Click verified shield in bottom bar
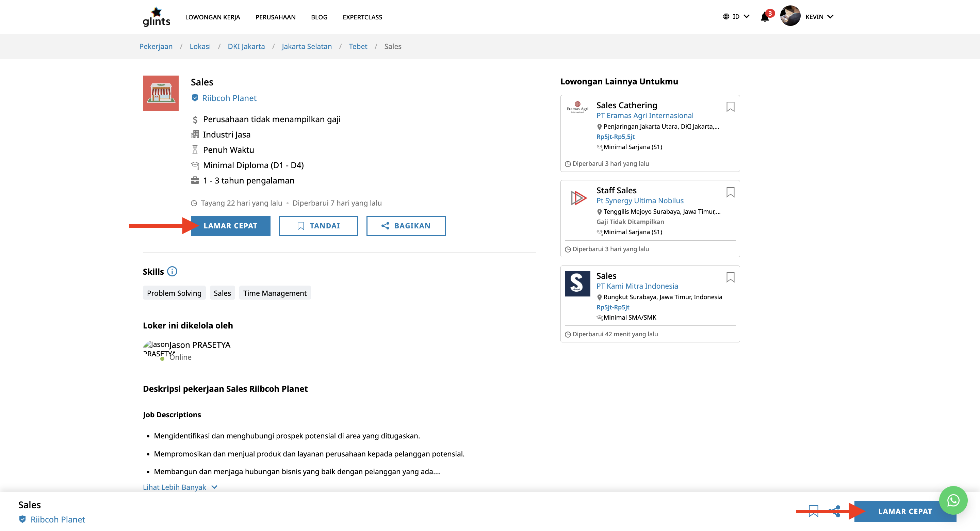Viewport: 980px width, 531px height. (22, 519)
